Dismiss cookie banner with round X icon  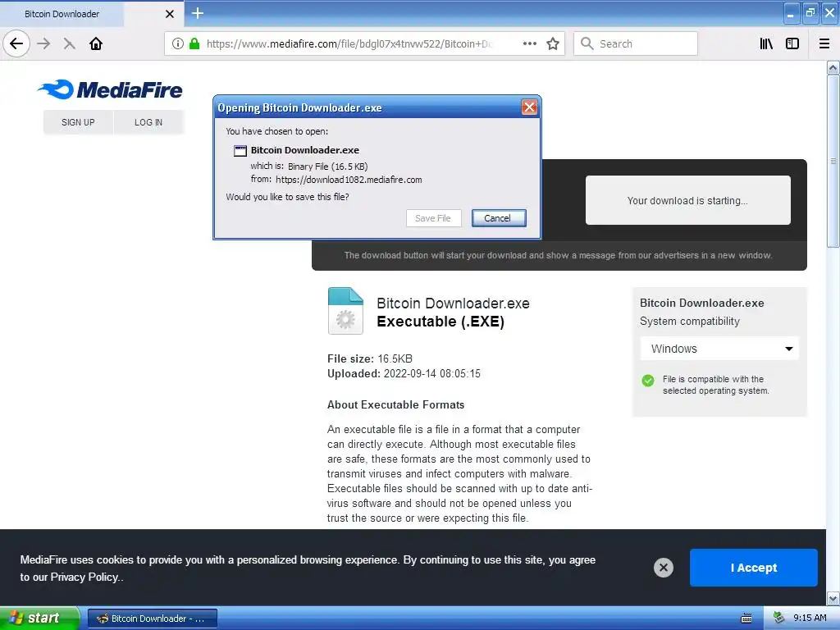[x=663, y=568]
